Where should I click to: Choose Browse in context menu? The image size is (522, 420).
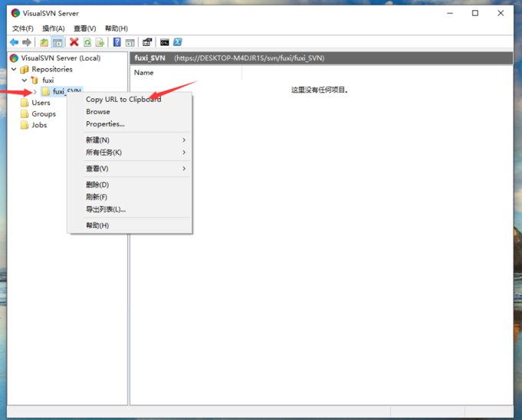click(x=130, y=111)
